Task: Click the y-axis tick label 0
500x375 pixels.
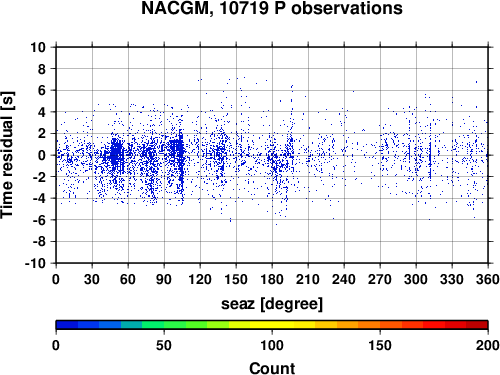Action: click(41, 155)
